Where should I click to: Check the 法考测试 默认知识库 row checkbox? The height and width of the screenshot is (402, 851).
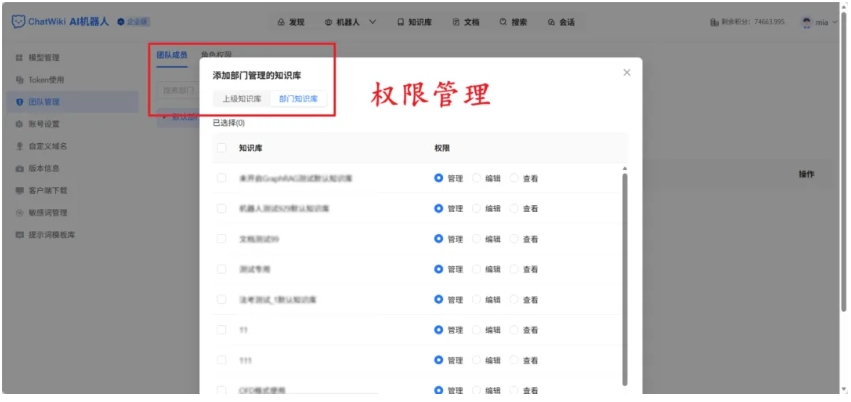pyautogui.click(x=221, y=299)
